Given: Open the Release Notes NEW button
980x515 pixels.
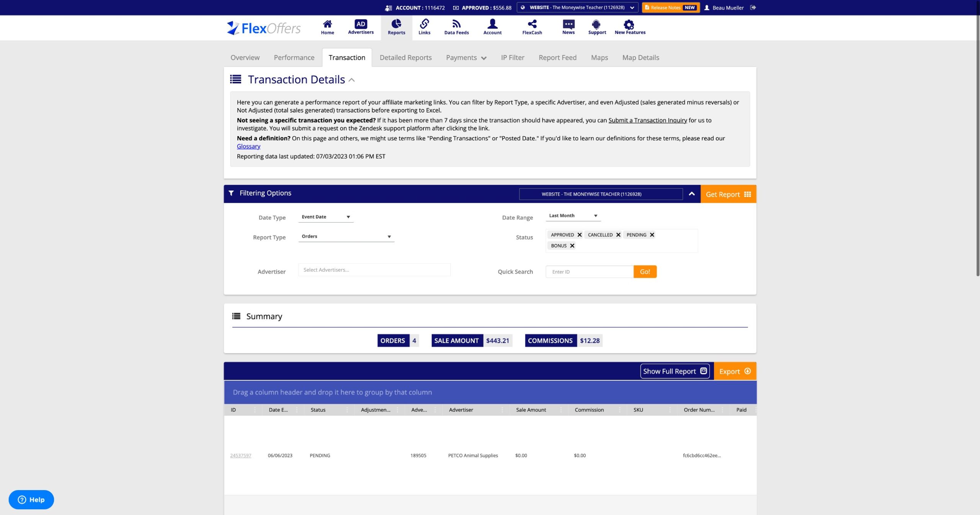Looking at the screenshot, I should point(671,8).
